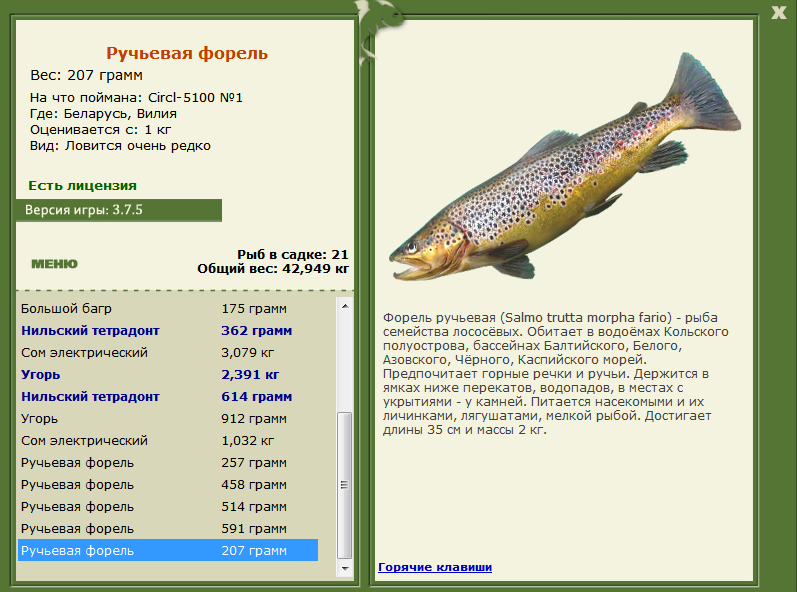The height and width of the screenshot is (592, 797).
Task: Open the Горячие клавиши link
Action: (x=434, y=567)
